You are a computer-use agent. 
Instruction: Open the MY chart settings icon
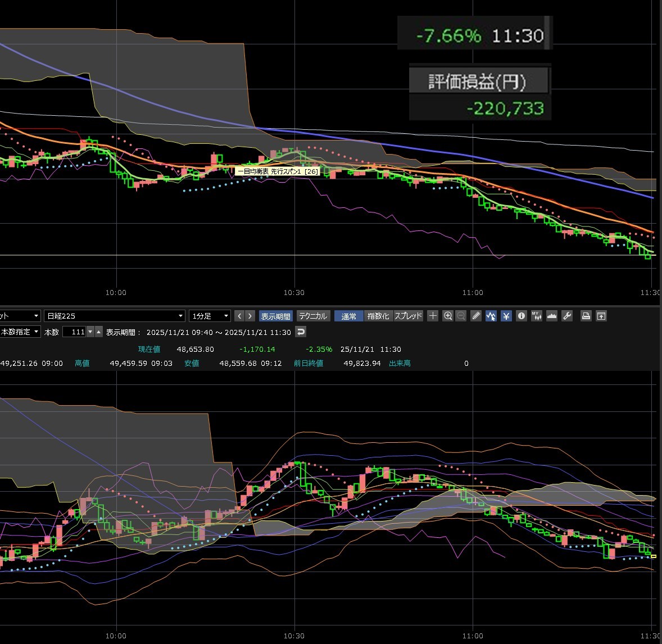pos(536,316)
